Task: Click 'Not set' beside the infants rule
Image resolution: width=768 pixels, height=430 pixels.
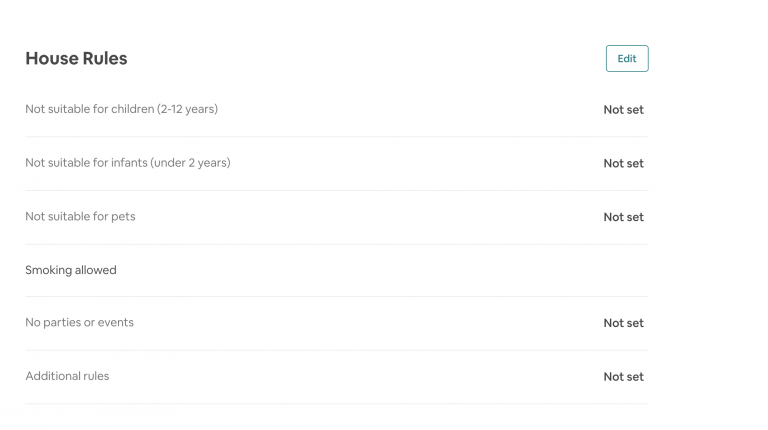Action: (623, 164)
